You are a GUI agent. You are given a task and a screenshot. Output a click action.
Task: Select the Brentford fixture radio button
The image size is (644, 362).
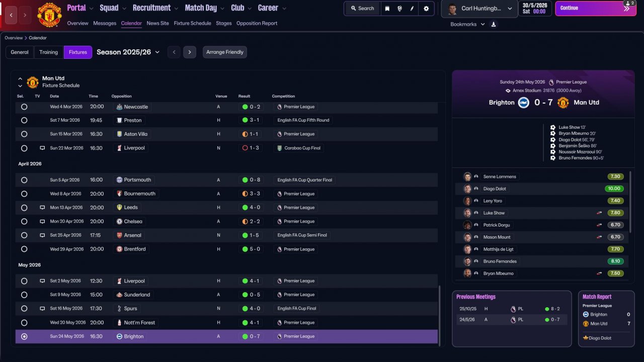24,249
